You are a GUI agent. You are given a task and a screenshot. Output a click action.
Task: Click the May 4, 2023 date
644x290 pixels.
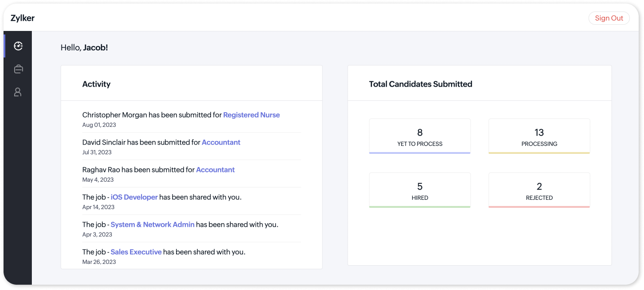coord(98,180)
